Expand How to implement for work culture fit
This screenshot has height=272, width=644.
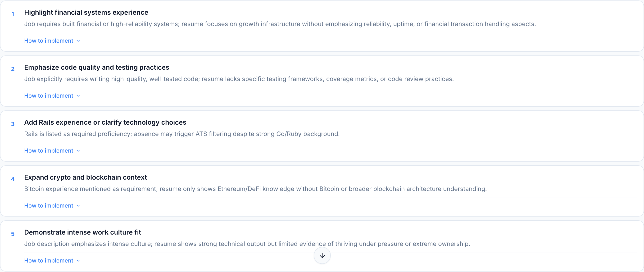pos(49,261)
